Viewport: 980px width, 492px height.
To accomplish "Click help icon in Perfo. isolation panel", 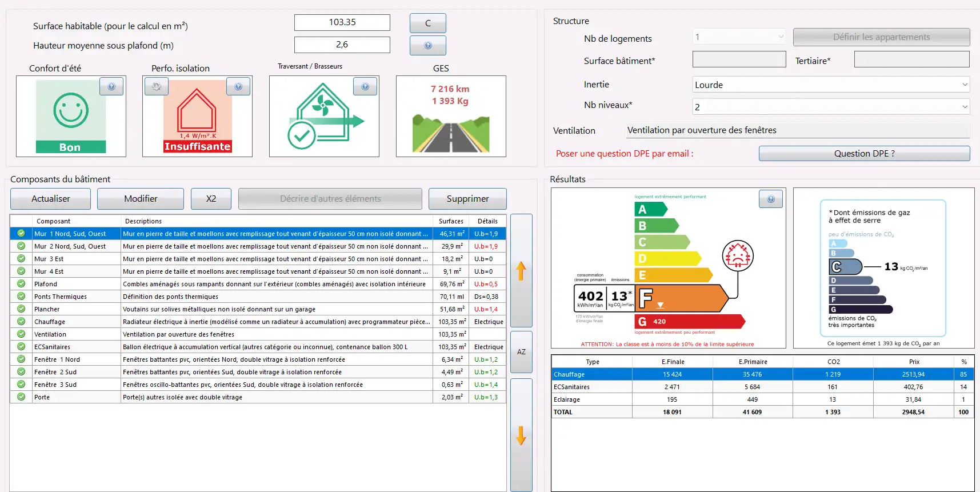I will point(238,87).
